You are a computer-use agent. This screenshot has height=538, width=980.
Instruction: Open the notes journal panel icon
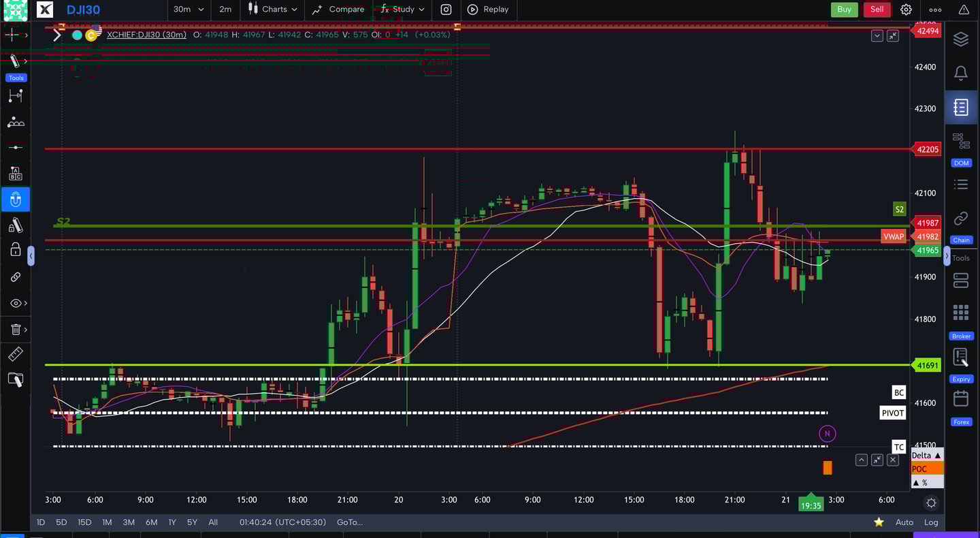click(x=961, y=107)
